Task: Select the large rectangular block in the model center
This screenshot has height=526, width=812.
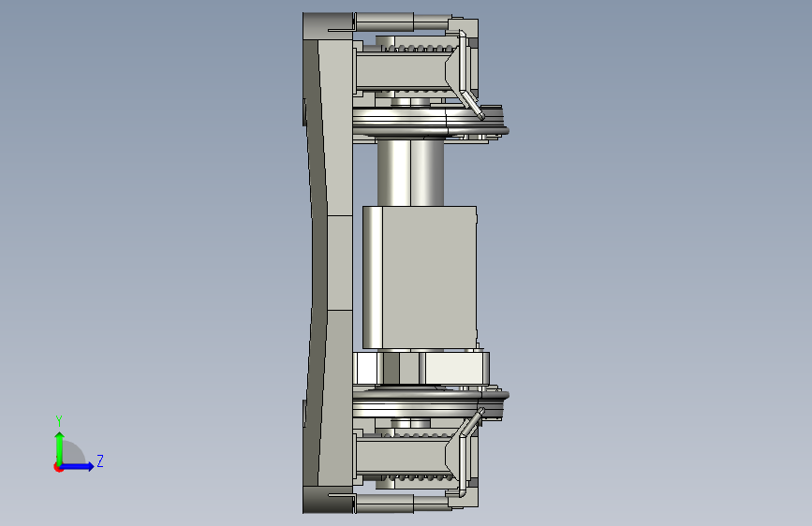Action: pos(420,277)
